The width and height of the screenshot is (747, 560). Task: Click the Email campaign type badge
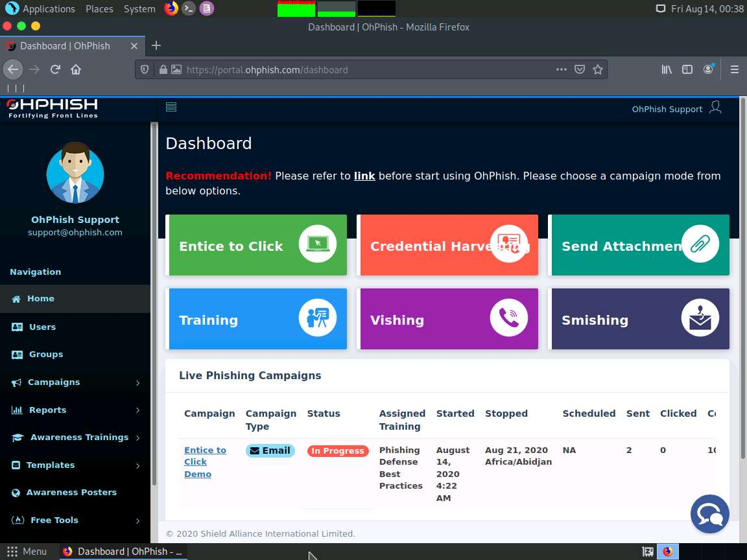[x=270, y=450]
